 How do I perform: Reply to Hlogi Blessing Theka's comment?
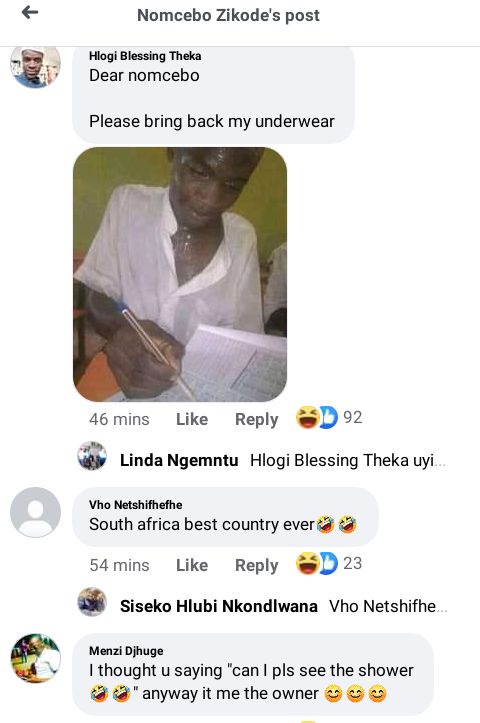pos(256,420)
